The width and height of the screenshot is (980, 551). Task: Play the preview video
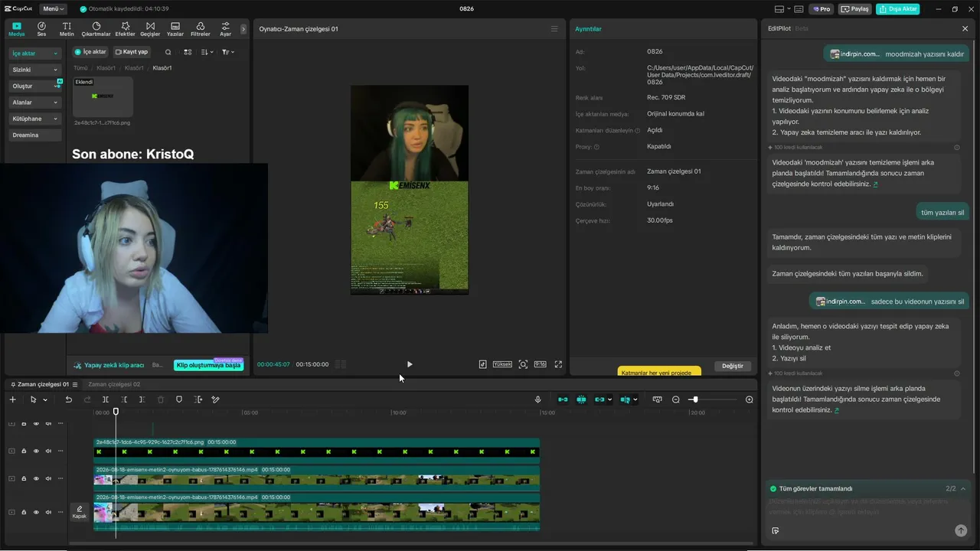click(x=410, y=364)
